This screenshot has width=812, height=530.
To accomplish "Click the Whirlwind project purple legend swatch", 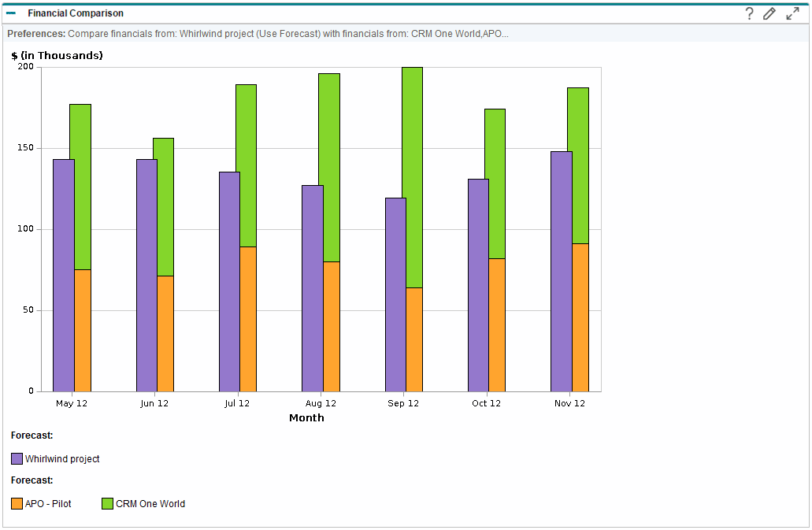I will [x=17, y=459].
